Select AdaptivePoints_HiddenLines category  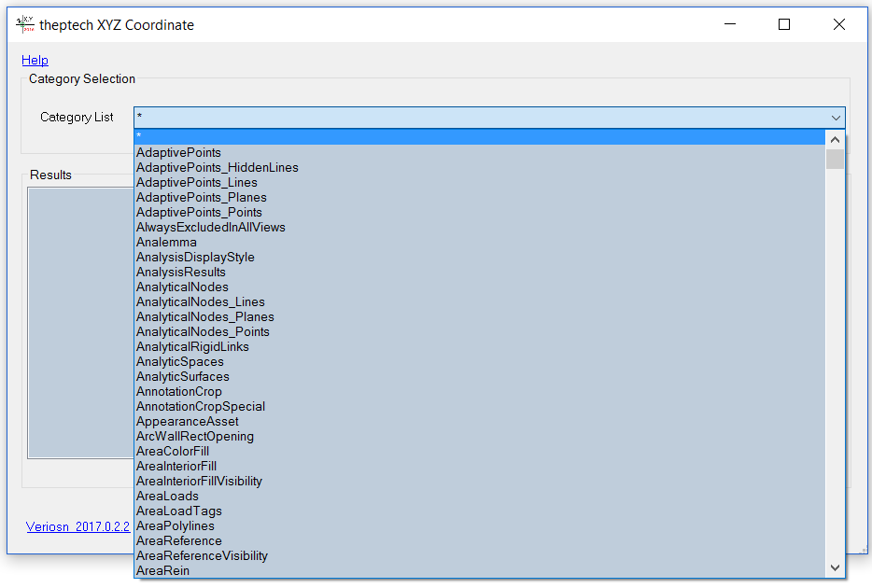coord(479,167)
